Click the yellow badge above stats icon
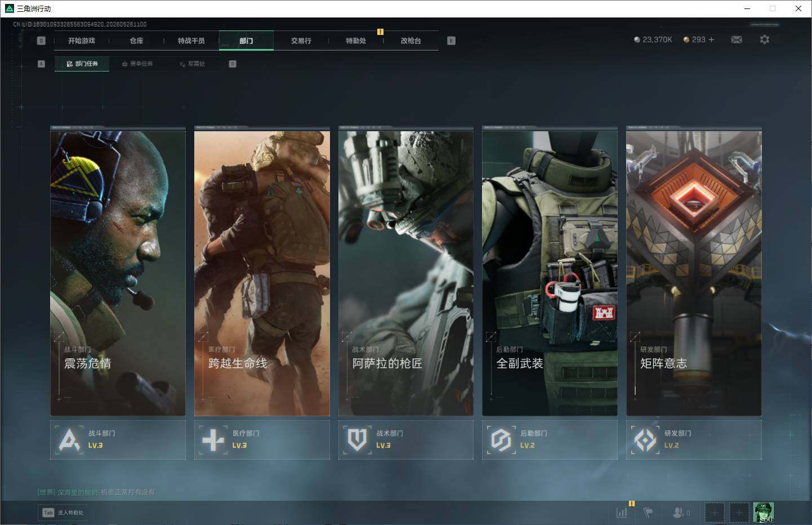The height and width of the screenshot is (525, 812). pyautogui.click(x=631, y=504)
